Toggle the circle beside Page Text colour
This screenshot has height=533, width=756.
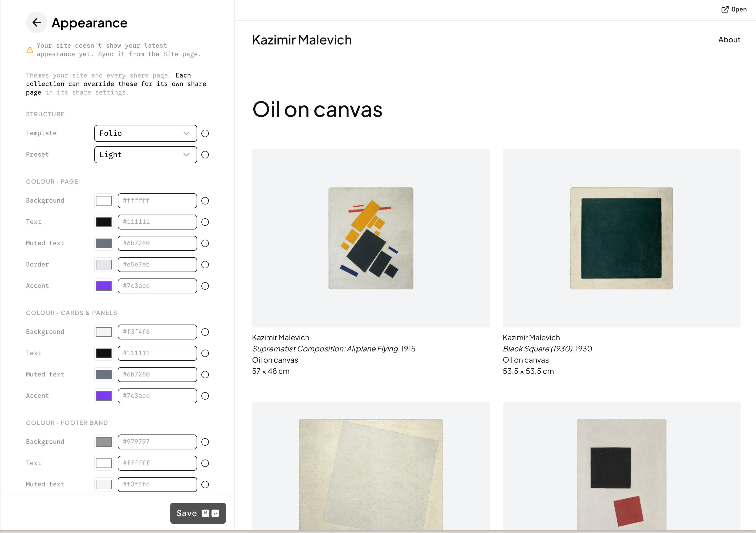tap(205, 222)
